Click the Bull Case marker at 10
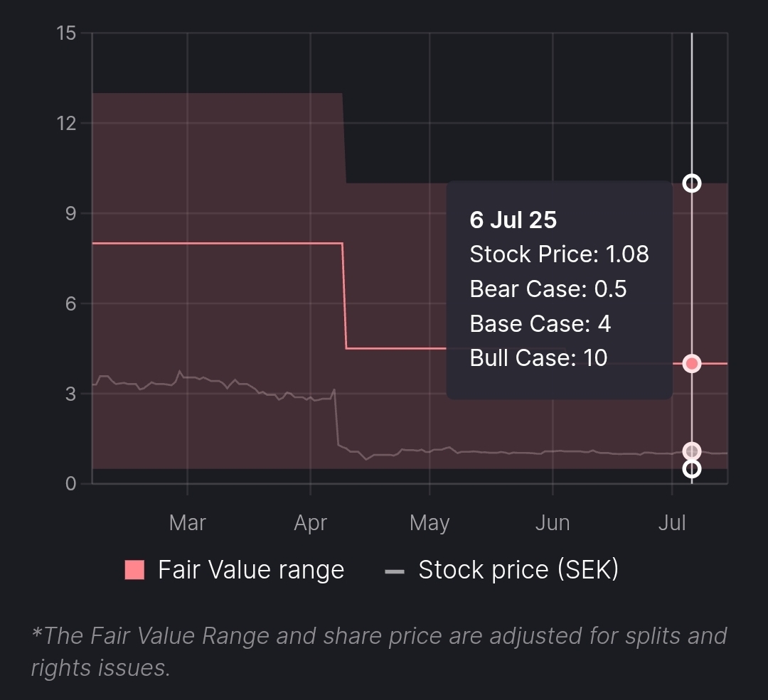 coord(691,183)
